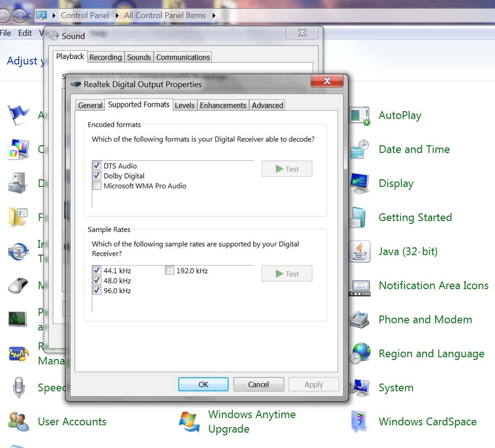Confirm with the OK button
Image resolution: width=495 pixels, height=448 pixels.
203,384
